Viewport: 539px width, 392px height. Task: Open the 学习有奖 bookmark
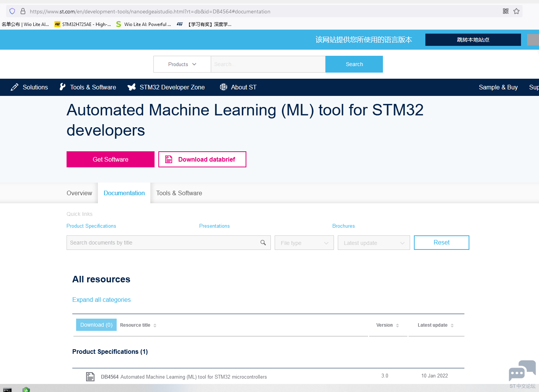pyautogui.click(x=204, y=24)
